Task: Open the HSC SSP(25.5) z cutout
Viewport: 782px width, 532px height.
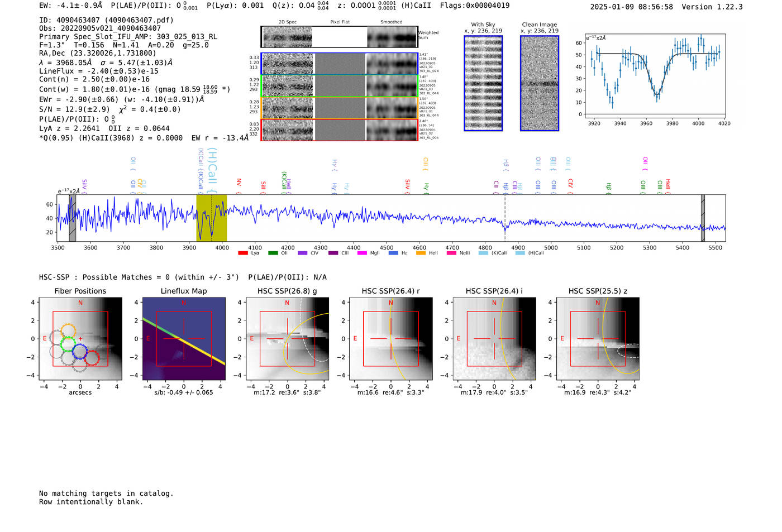Action: pyautogui.click(x=598, y=339)
